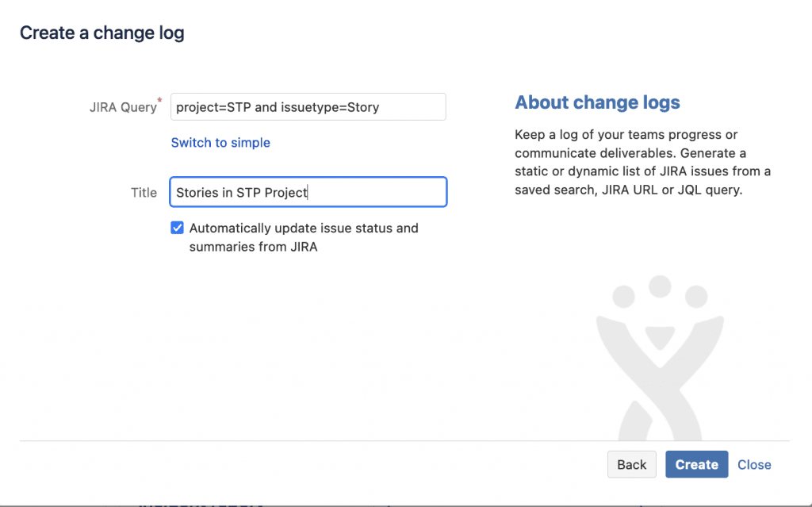
Task: Click the 'Switch to simple' link
Action: (x=220, y=142)
